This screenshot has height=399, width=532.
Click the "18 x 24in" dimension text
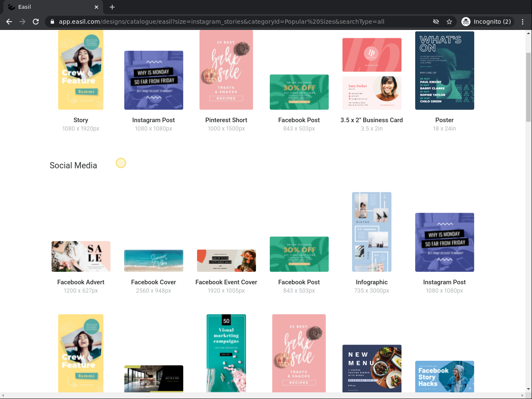[x=444, y=129]
